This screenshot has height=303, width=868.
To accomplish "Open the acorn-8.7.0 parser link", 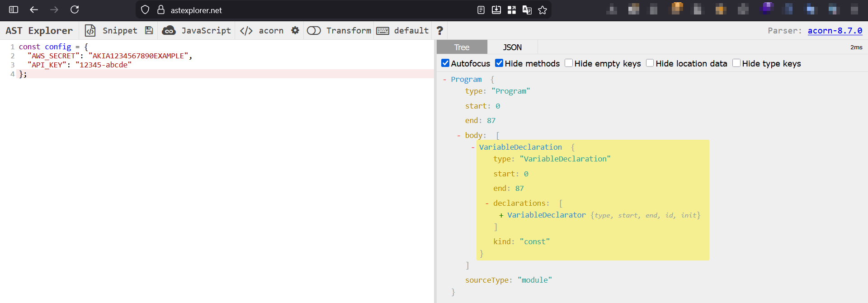I will click(835, 30).
